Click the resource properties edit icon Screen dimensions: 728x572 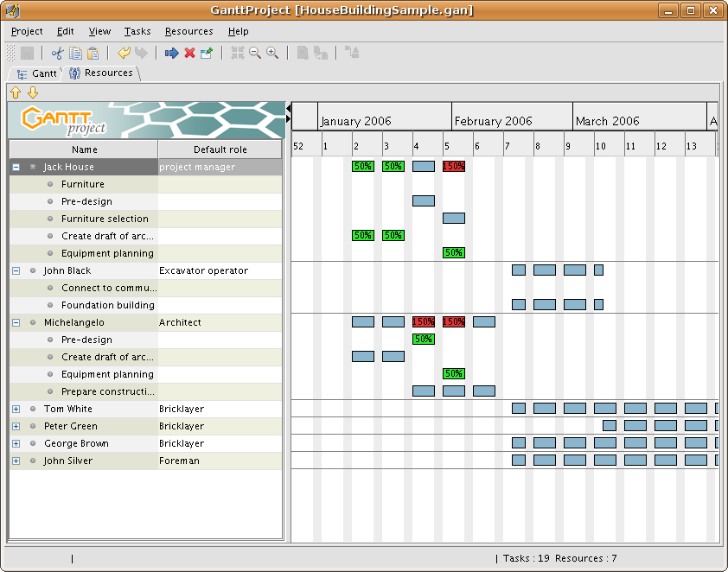pyautogui.click(x=207, y=53)
